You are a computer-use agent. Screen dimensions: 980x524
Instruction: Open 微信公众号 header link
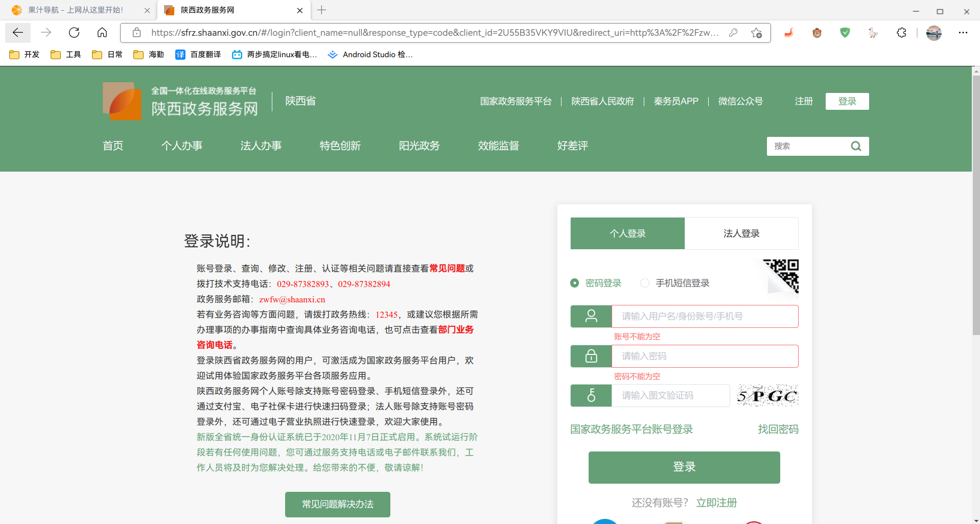pos(740,101)
